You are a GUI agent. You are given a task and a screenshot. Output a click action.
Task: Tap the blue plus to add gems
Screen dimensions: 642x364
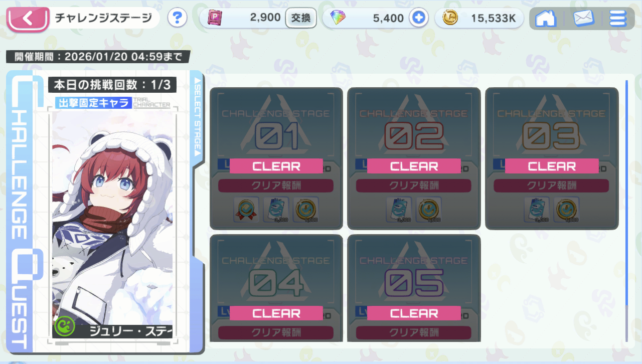tap(418, 19)
